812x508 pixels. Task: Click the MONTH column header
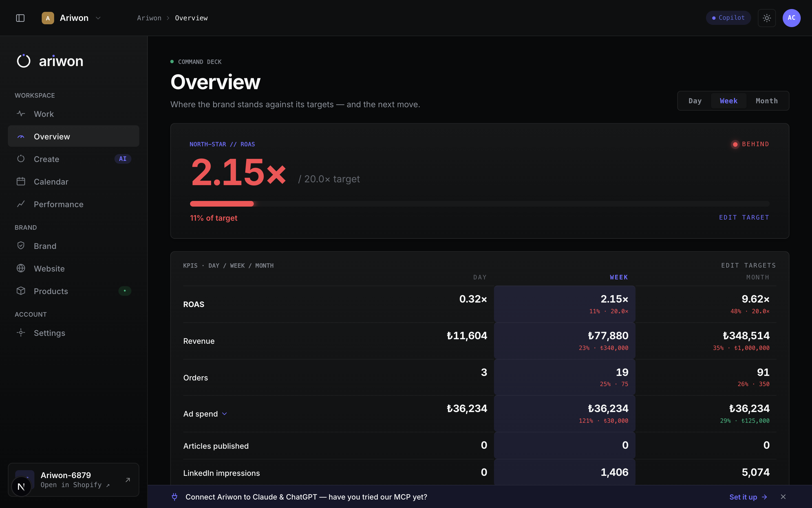(758, 277)
